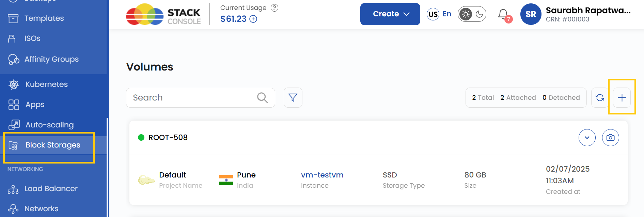Open the US En language selector
644x217 pixels.
[x=439, y=14]
